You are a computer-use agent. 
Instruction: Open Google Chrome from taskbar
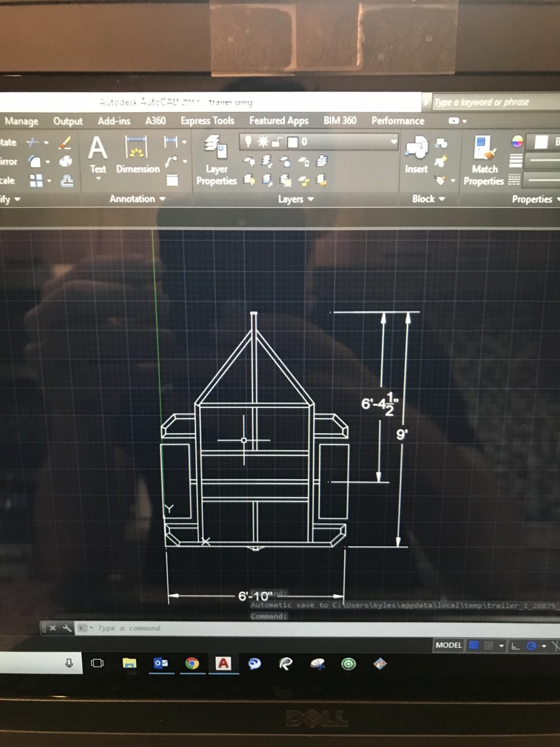192,664
